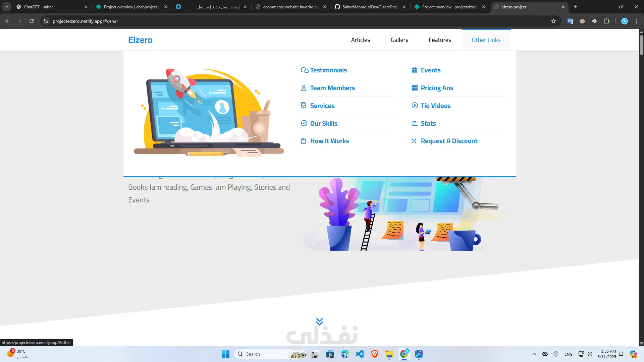644x362 pixels.
Task: Click the double chevron scroll-down arrow
Action: pos(319,321)
